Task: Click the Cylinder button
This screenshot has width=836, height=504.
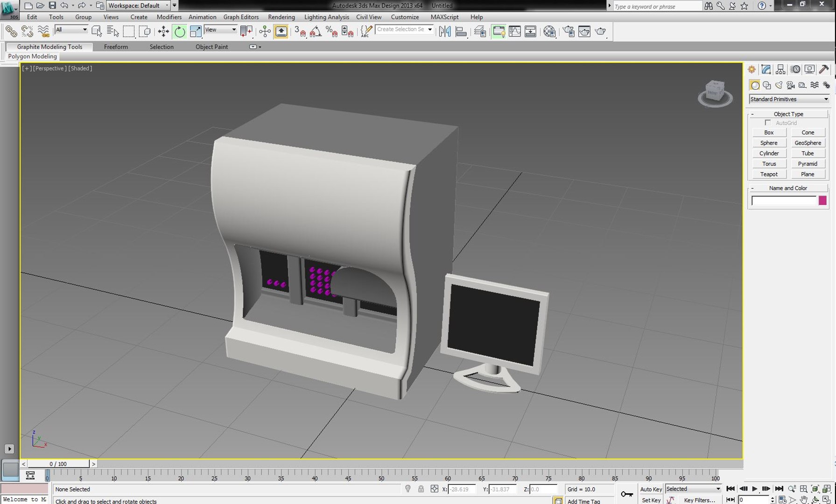Action: click(769, 153)
